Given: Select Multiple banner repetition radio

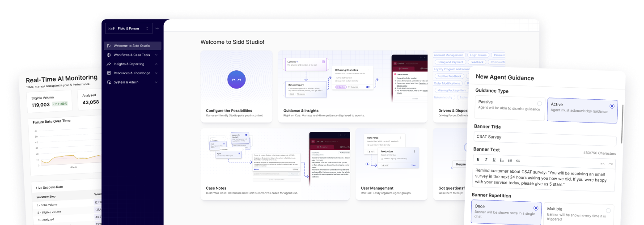Looking at the screenshot, I should (x=608, y=210).
